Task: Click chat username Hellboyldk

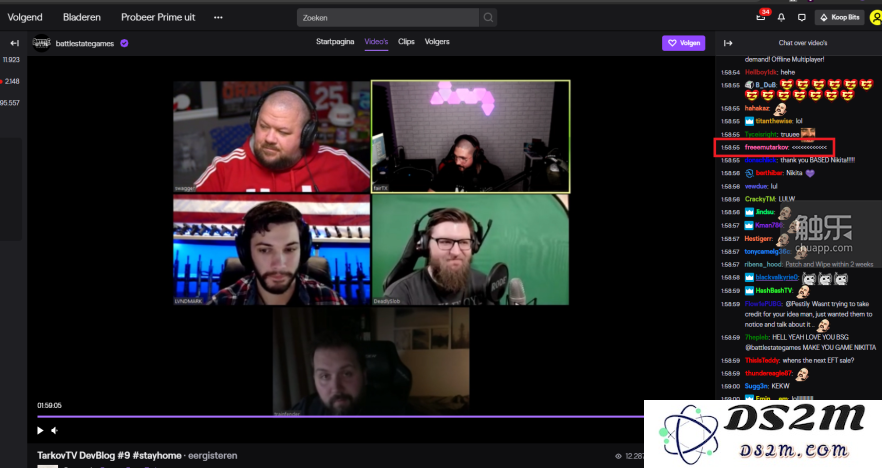Action: (x=760, y=72)
